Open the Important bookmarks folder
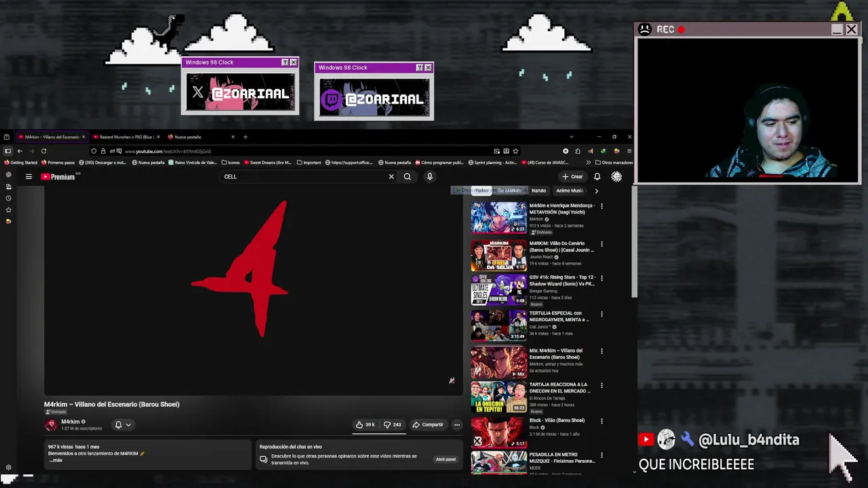Image resolution: width=868 pixels, height=488 pixels. tap(309, 163)
